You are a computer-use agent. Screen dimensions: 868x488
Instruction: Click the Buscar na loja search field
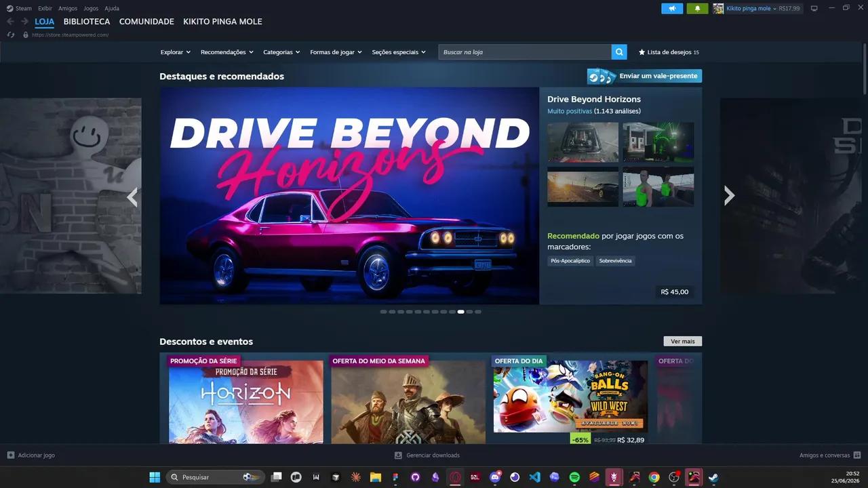pyautogui.click(x=525, y=52)
